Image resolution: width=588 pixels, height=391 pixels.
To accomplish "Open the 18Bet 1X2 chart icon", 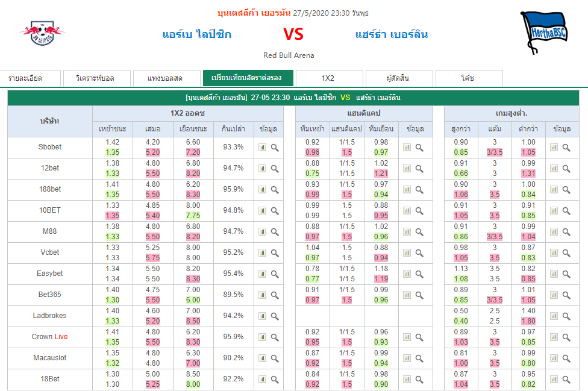I will click(262, 380).
